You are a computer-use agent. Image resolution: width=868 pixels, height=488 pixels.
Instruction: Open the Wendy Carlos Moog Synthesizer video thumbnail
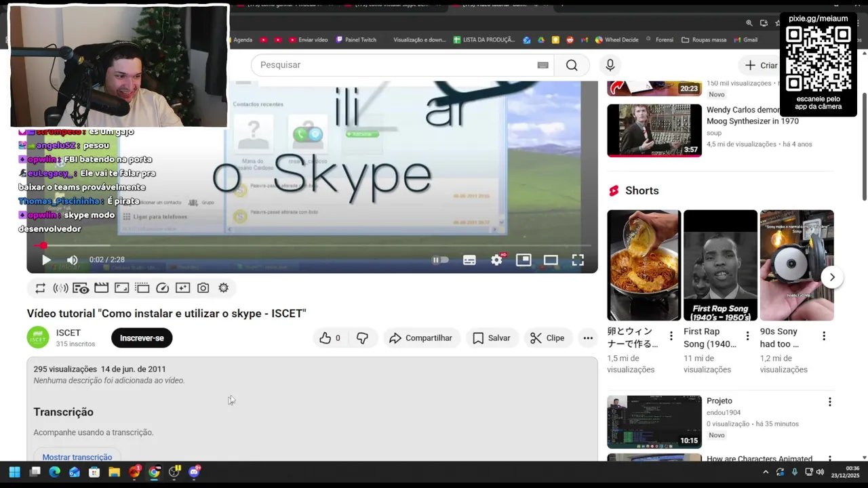tap(654, 130)
